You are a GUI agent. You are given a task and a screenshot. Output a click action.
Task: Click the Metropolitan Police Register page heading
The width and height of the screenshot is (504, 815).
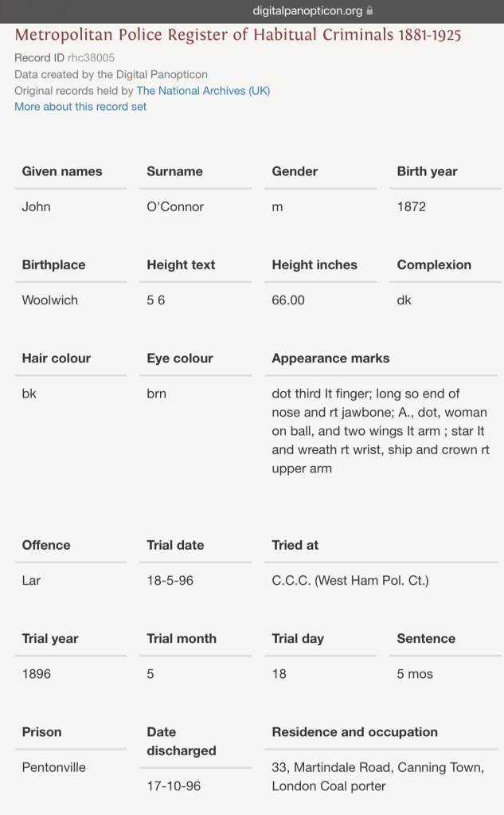pyautogui.click(x=237, y=35)
